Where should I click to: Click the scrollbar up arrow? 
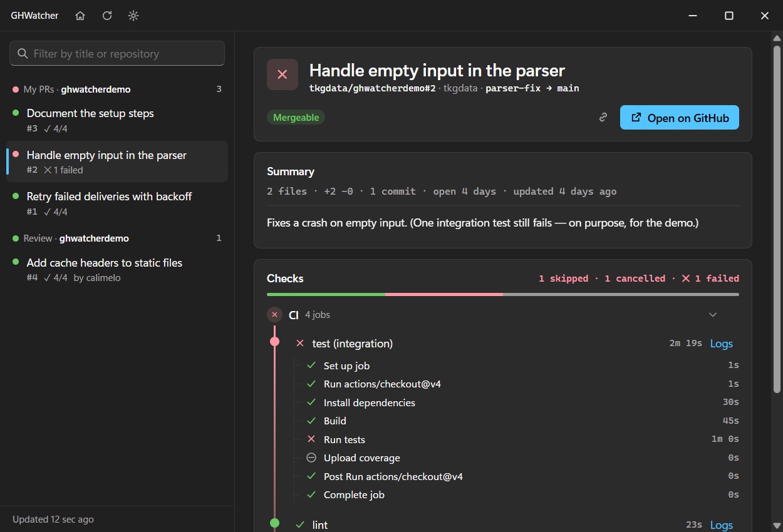(777, 37)
